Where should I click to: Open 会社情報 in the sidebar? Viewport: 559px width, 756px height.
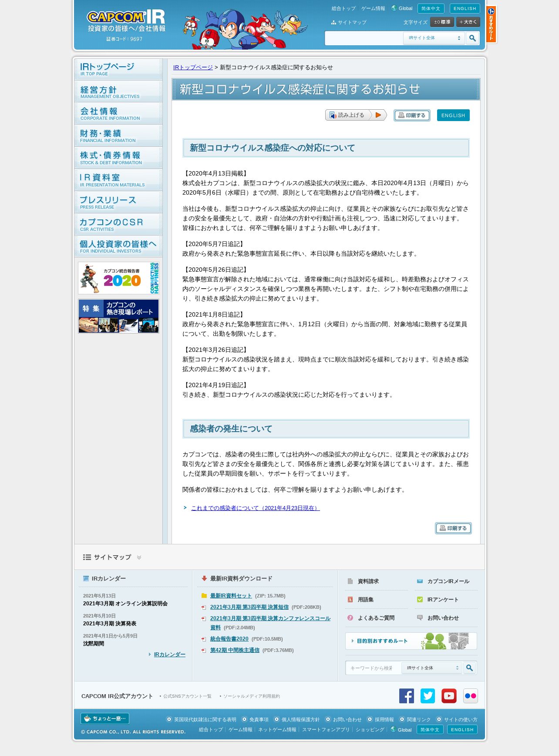click(x=118, y=114)
